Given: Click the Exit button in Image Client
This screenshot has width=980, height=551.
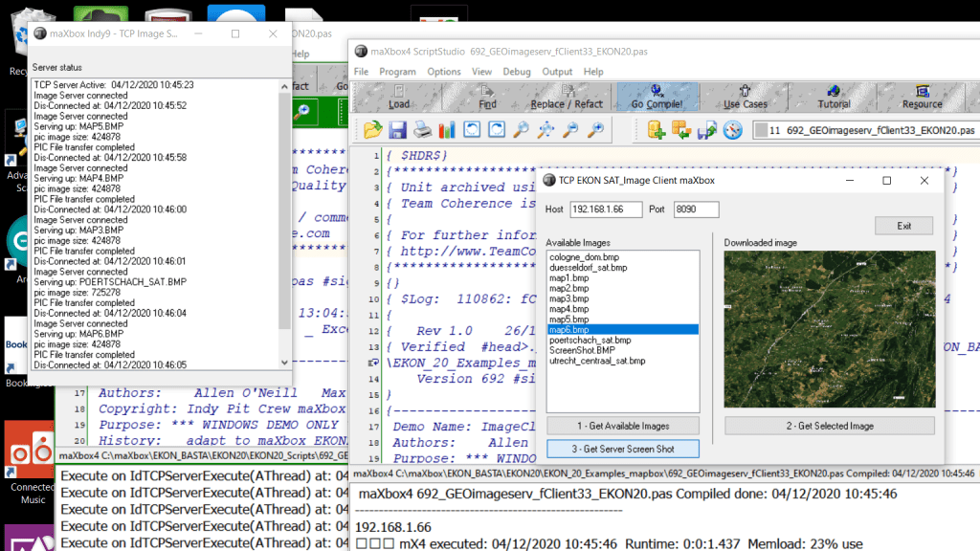Looking at the screenshot, I should [903, 226].
